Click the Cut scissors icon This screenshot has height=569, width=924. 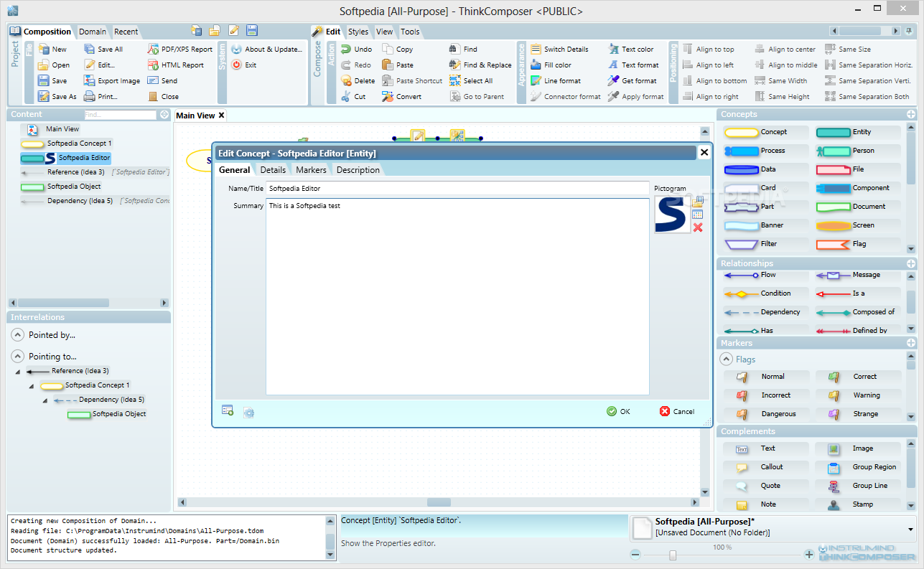(345, 97)
